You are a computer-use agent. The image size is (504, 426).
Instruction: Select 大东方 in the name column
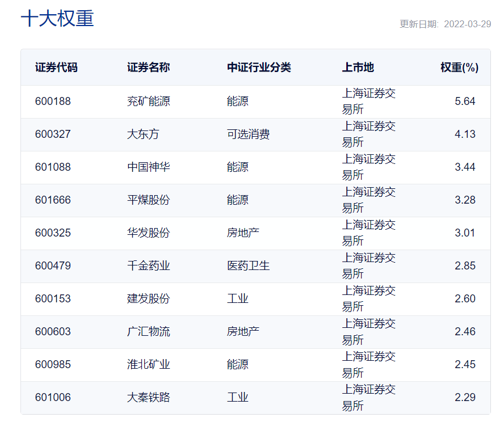click(143, 134)
